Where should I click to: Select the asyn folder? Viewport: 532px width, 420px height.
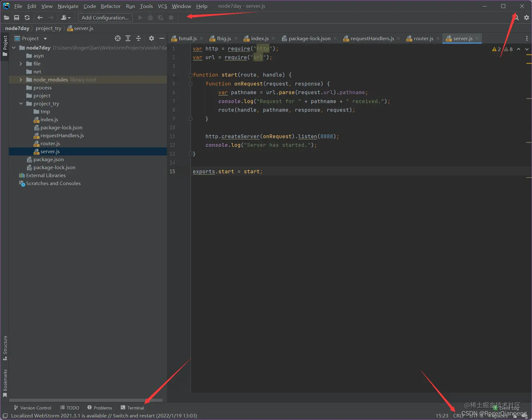[38, 56]
